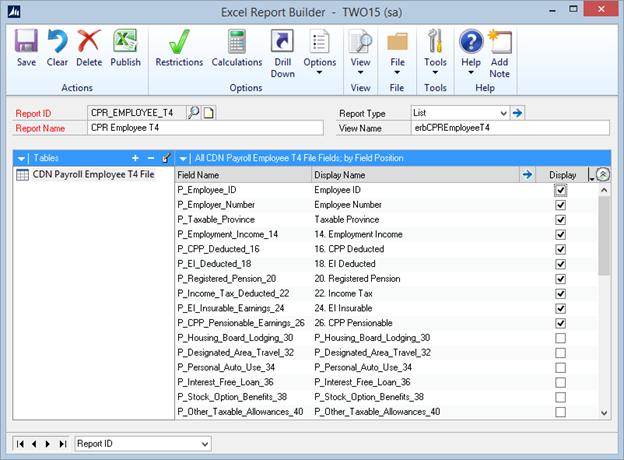Click the app icon in title bar
Image resolution: width=624 pixels, height=460 pixels.
point(14,12)
